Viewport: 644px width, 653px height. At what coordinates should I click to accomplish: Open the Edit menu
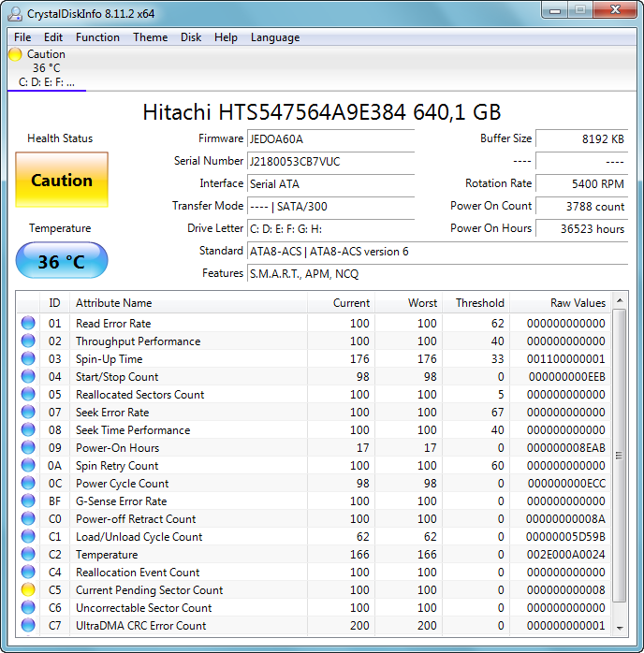[x=53, y=37]
